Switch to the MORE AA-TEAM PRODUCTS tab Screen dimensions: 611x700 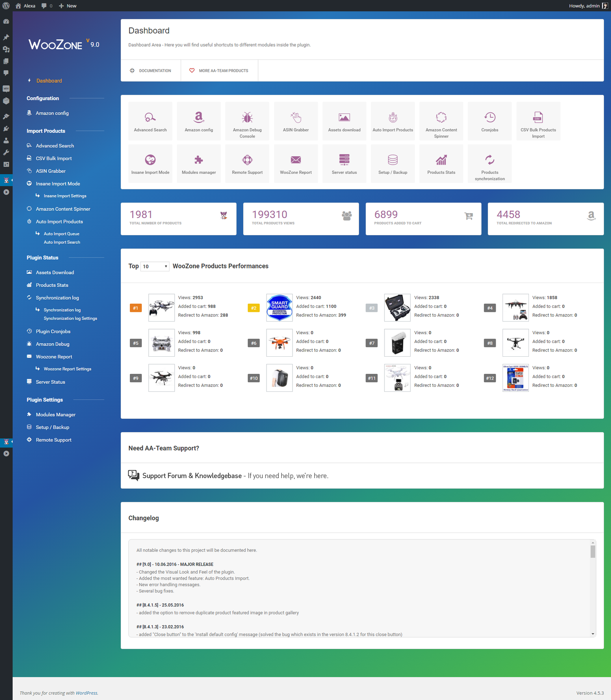219,70
